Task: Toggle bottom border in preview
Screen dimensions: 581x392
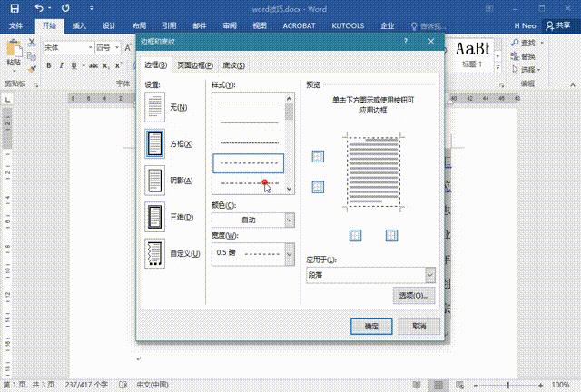Action: [318, 187]
